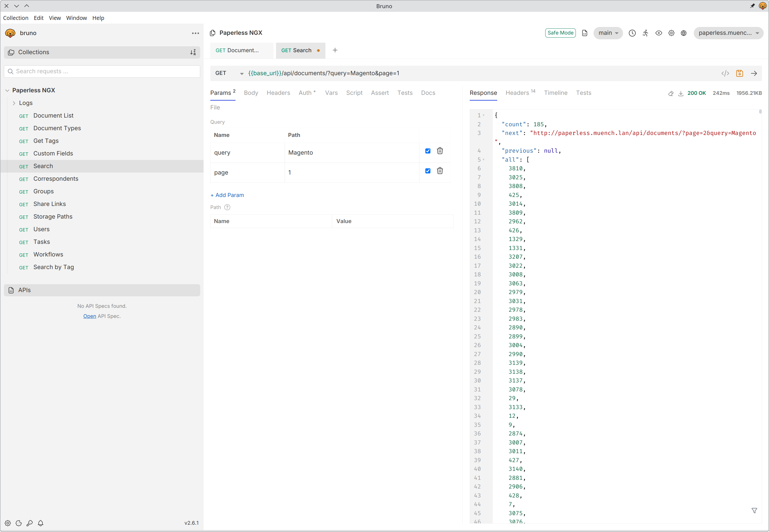769x532 pixels.
Task: Click the Open API Spec link
Action: pyautogui.click(x=89, y=316)
